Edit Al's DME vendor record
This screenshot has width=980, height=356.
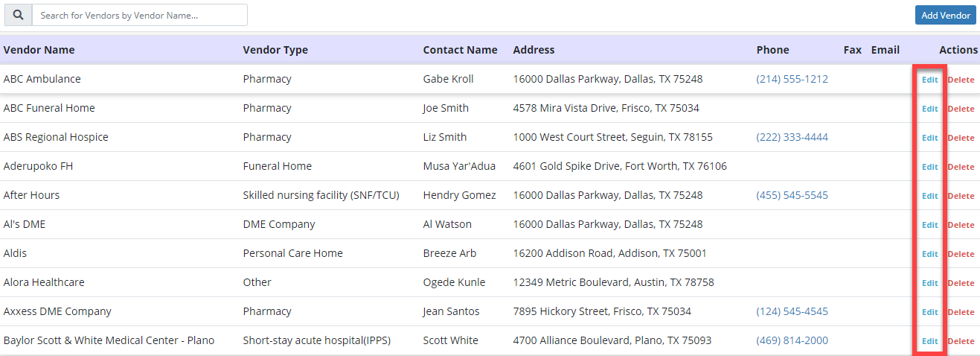pyautogui.click(x=929, y=225)
